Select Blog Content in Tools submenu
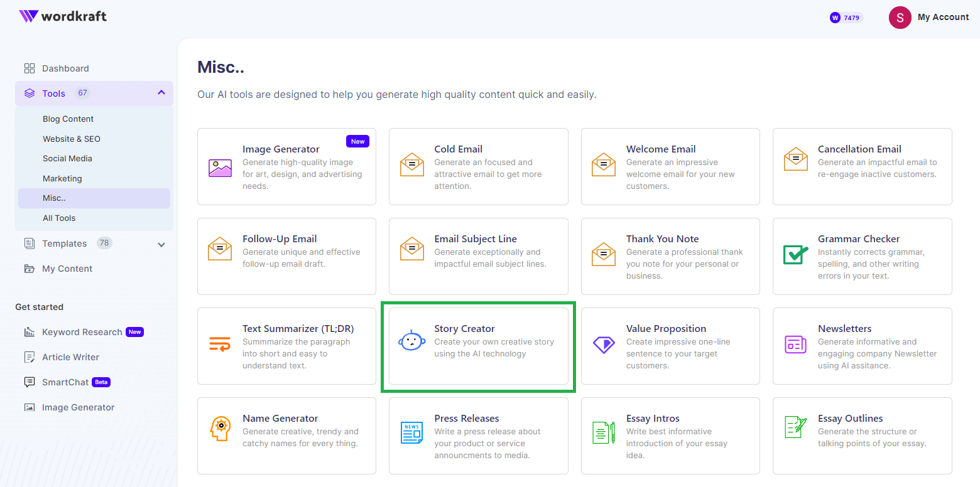980x487 pixels. click(68, 119)
